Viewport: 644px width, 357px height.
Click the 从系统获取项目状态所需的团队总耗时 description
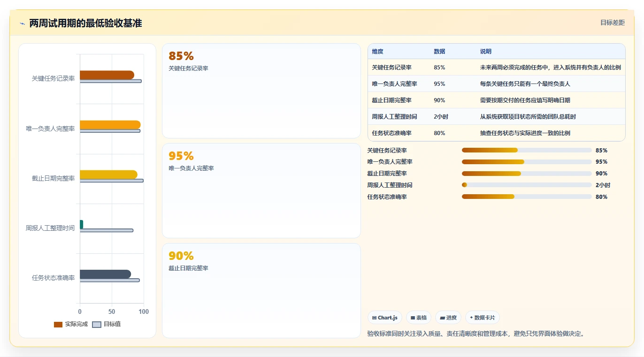pos(528,117)
